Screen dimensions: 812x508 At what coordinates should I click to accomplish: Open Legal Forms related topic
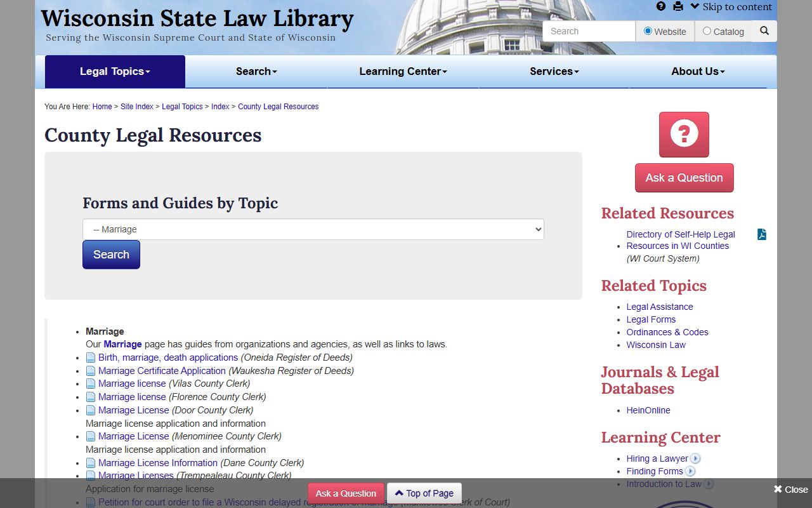pyautogui.click(x=651, y=319)
